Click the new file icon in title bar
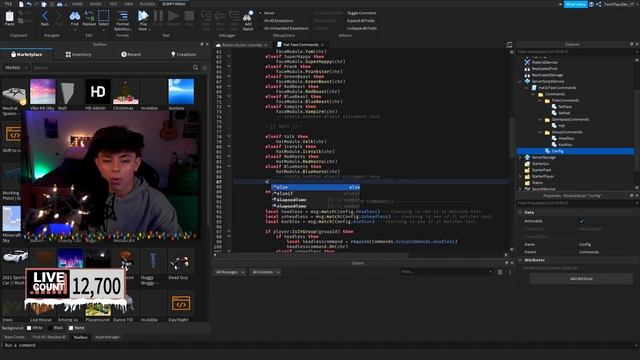The image size is (640, 360). coord(21,4)
